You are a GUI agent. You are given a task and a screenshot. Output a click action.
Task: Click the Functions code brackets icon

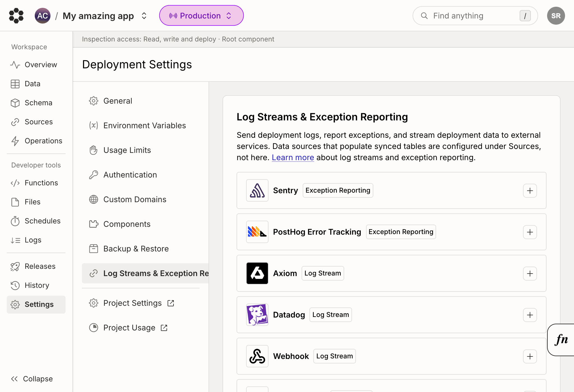click(x=15, y=183)
